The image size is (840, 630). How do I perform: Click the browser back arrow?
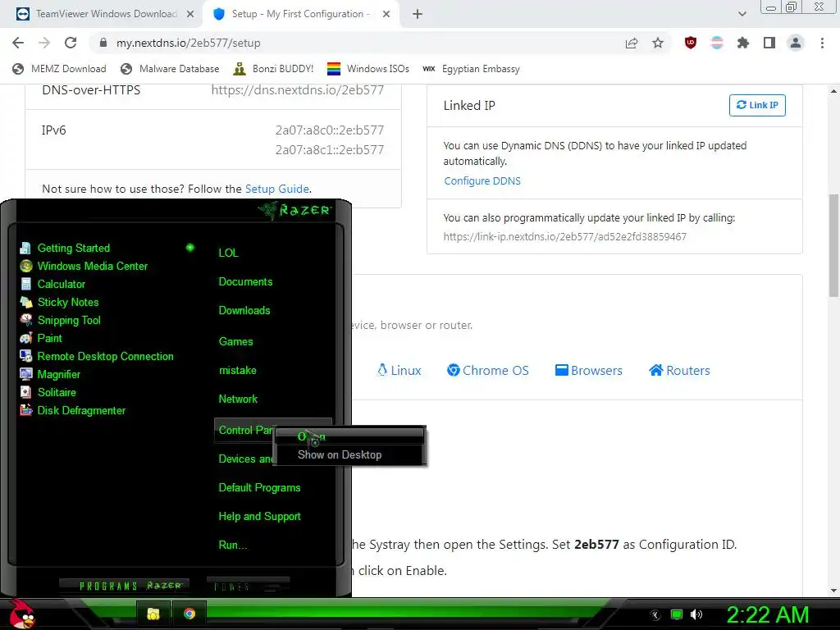click(x=18, y=43)
